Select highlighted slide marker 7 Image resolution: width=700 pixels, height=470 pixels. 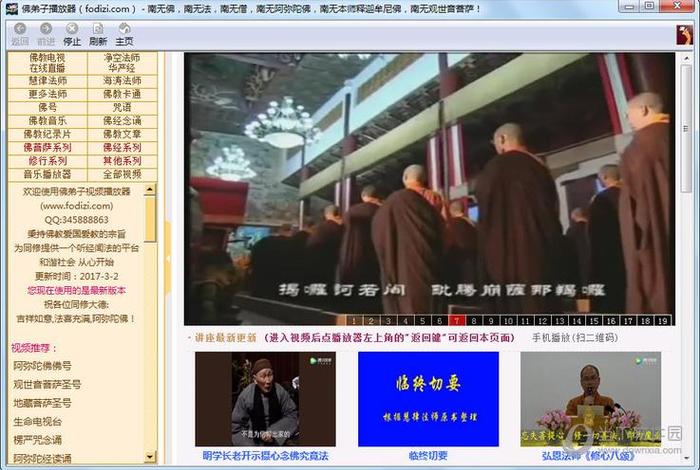pos(457,320)
